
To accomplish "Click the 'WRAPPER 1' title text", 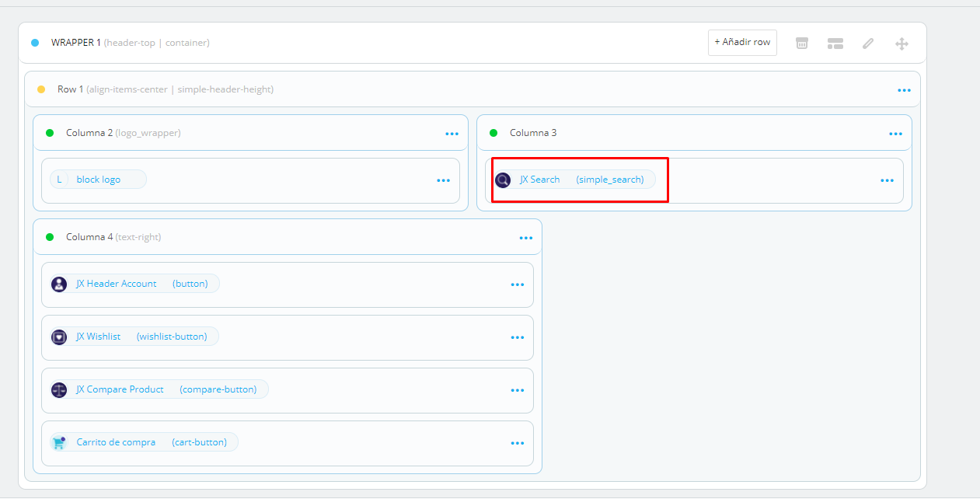I will coord(76,43).
